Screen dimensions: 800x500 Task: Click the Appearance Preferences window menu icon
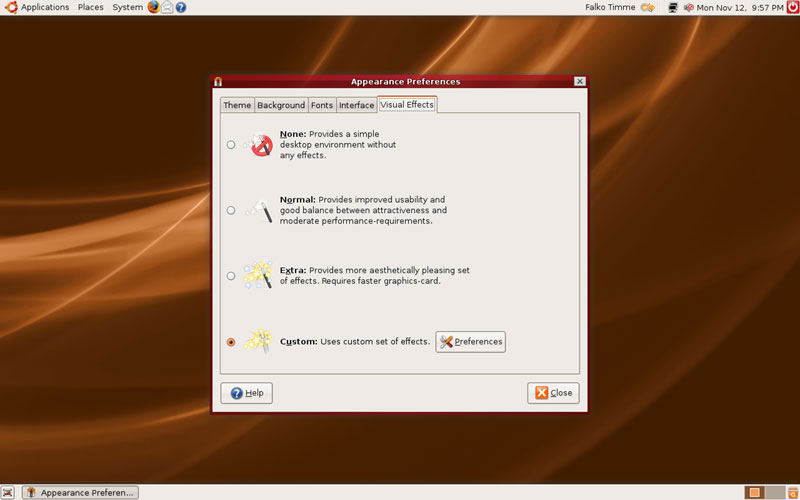[x=218, y=82]
